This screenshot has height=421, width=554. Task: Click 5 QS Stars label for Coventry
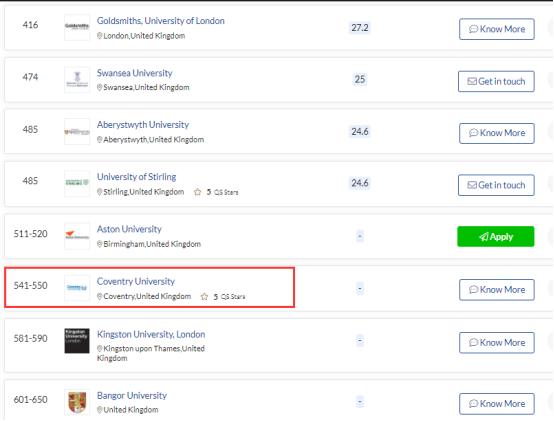tap(229, 297)
